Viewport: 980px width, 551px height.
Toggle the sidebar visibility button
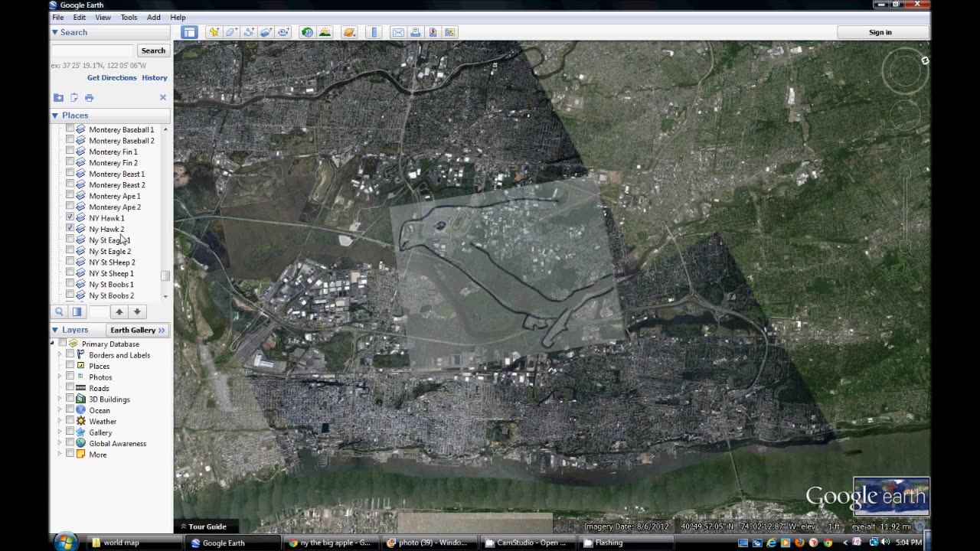pyautogui.click(x=189, y=32)
